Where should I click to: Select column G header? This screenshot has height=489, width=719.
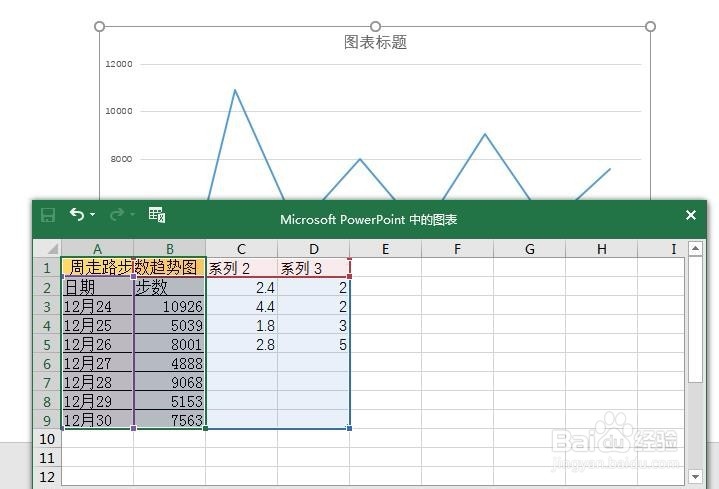coord(530,249)
